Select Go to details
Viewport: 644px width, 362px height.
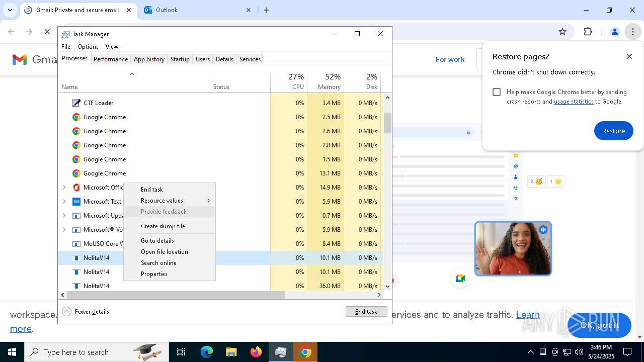170,241
